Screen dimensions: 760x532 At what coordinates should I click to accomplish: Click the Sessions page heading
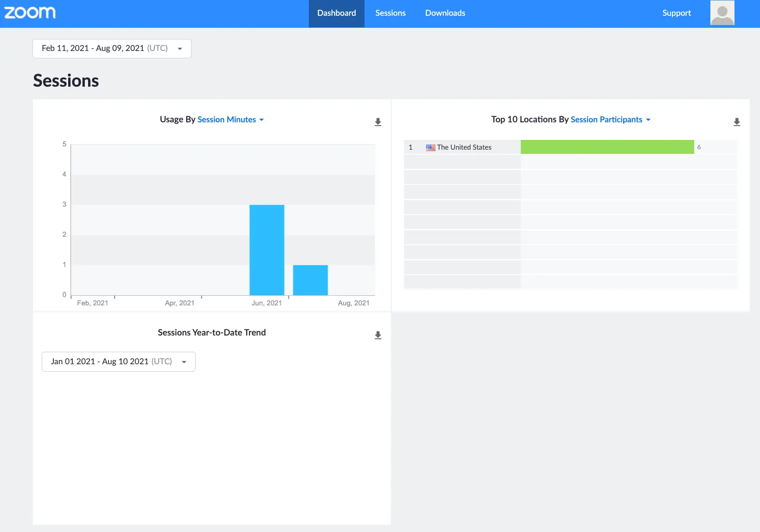point(66,81)
